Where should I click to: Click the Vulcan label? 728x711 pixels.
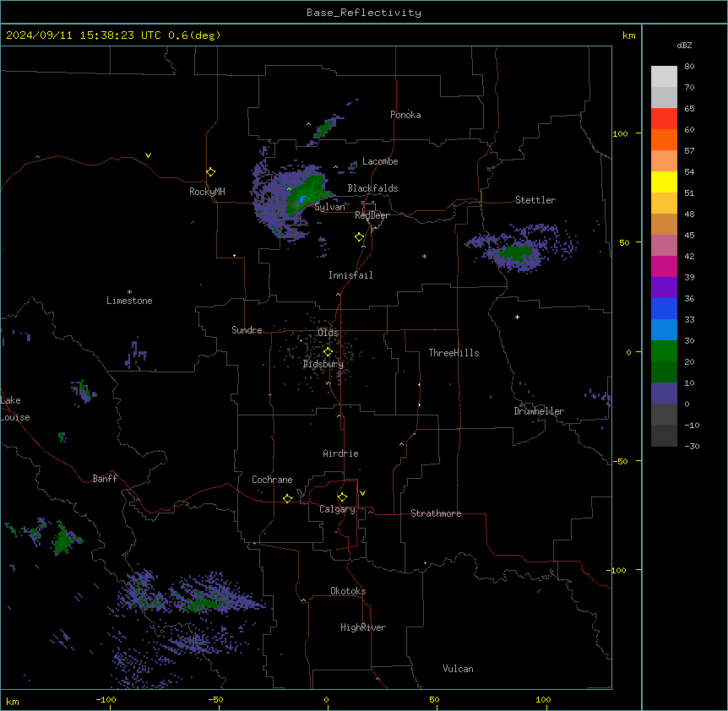click(459, 669)
